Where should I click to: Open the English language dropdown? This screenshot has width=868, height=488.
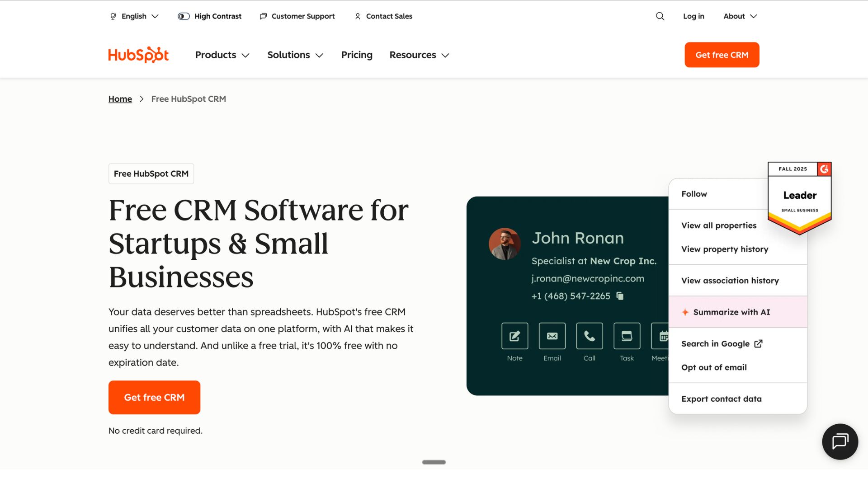pos(134,16)
